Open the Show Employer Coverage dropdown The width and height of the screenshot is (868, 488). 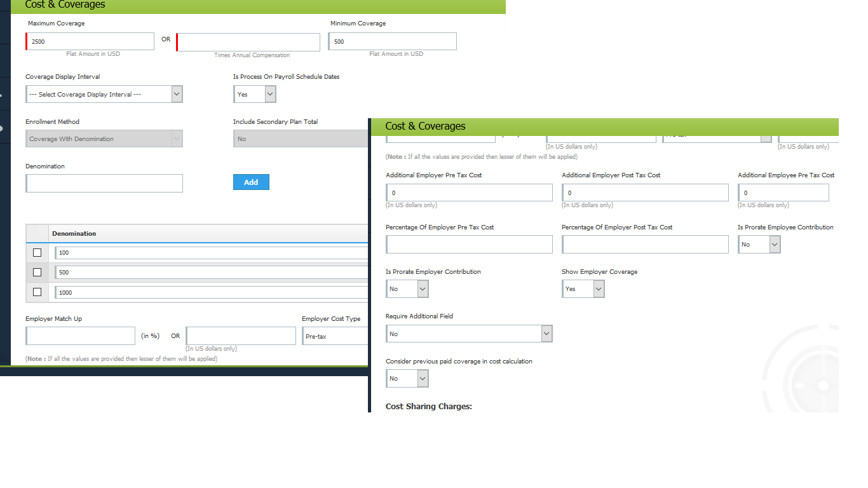pos(583,289)
